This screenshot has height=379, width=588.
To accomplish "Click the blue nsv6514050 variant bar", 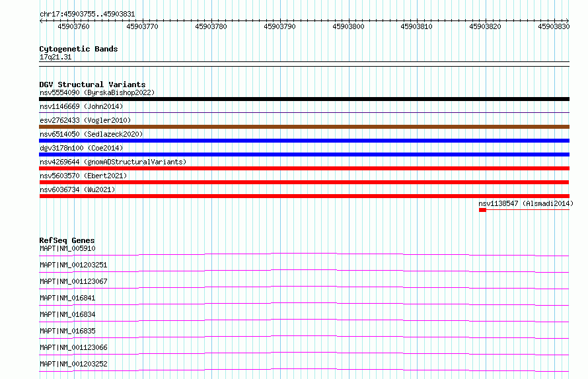I will tap(304, 141).
